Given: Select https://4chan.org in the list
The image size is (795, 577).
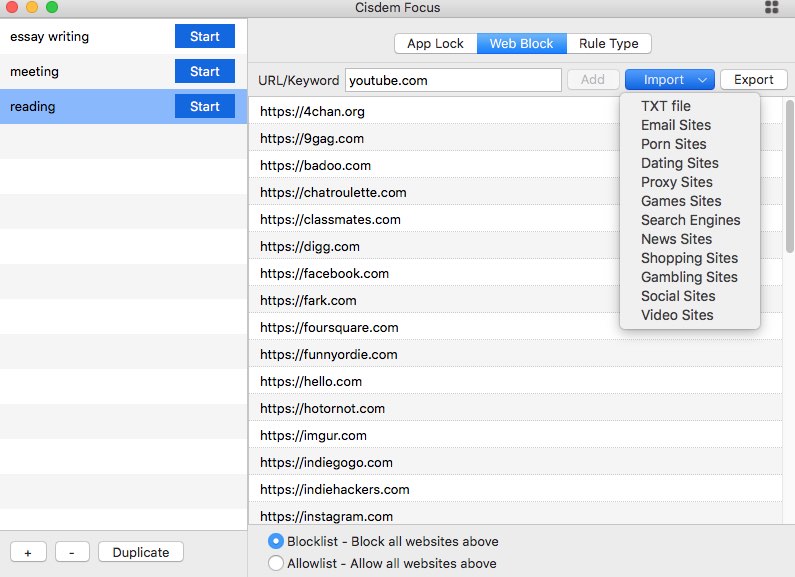Looking at the screenshot, I should click(515, 112).
